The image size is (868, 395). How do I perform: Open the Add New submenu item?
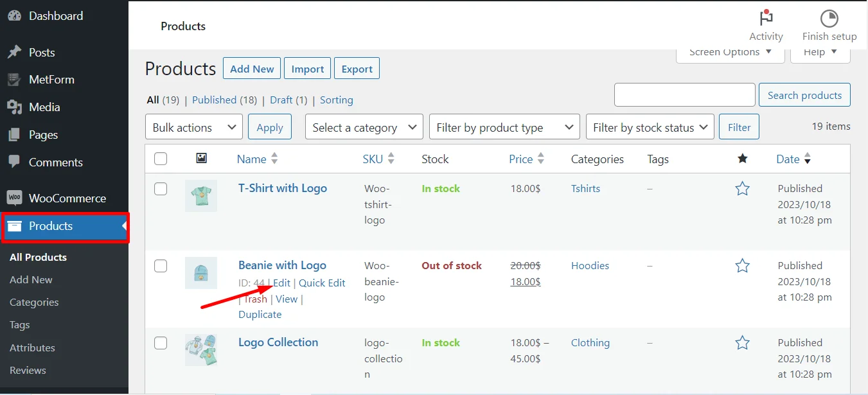point(31,279)
